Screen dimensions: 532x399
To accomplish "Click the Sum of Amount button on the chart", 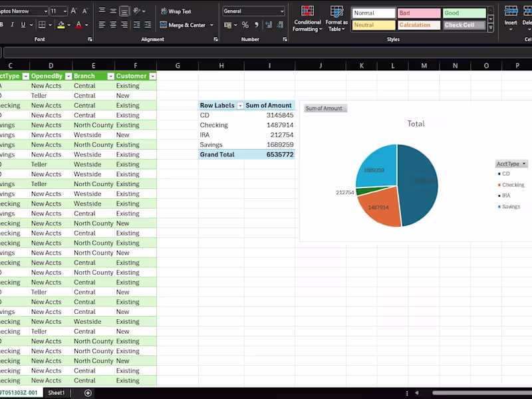I will pos(325,108).
